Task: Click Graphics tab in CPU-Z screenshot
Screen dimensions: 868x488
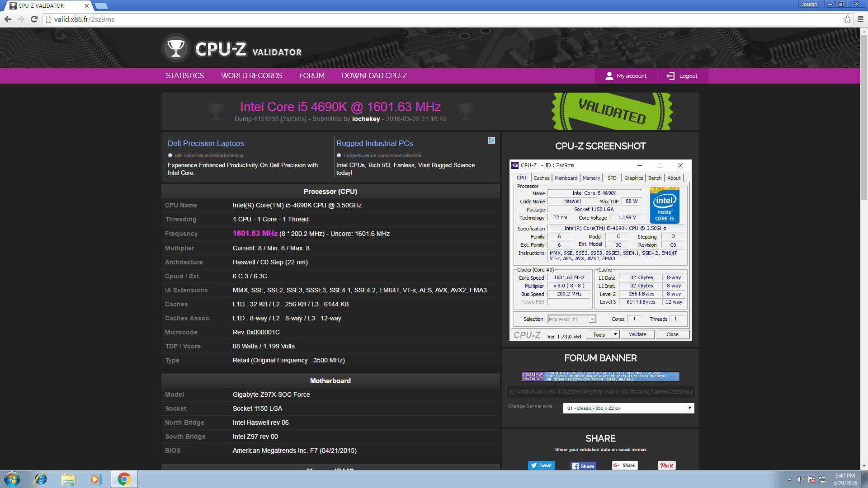Action: click(x=633, y=178)
